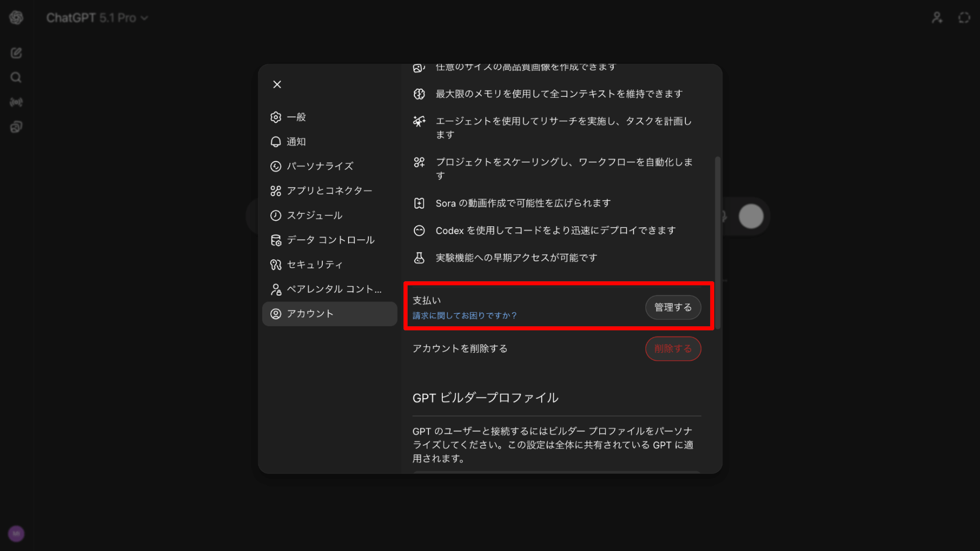Viewport: 980px width, 551px height.
Task: Start a new chat with the compose icon
Action: point(16,53)
